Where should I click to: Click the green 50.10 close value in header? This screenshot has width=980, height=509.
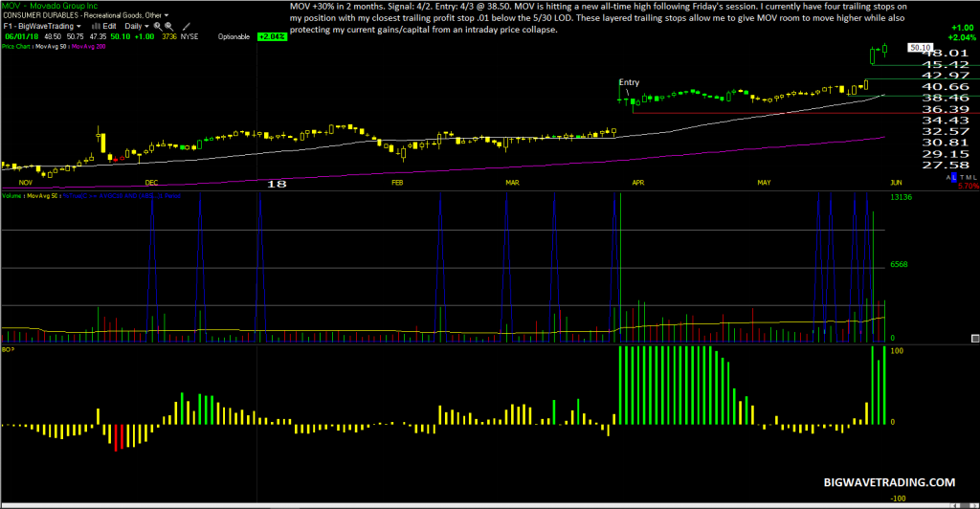[121, 37]
